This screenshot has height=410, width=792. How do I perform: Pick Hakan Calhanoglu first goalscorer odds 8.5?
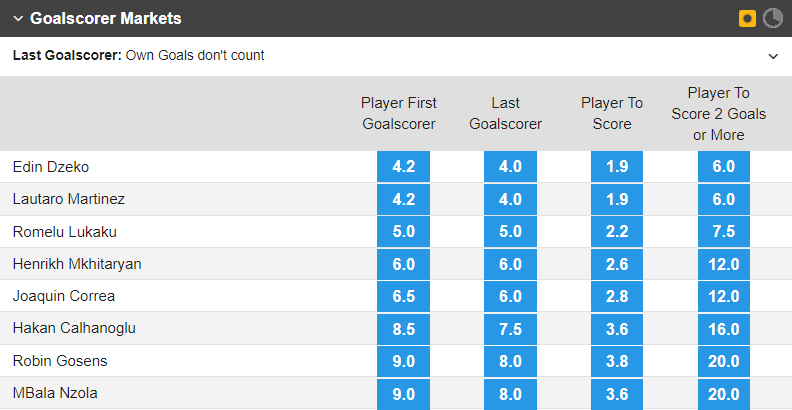403,328
